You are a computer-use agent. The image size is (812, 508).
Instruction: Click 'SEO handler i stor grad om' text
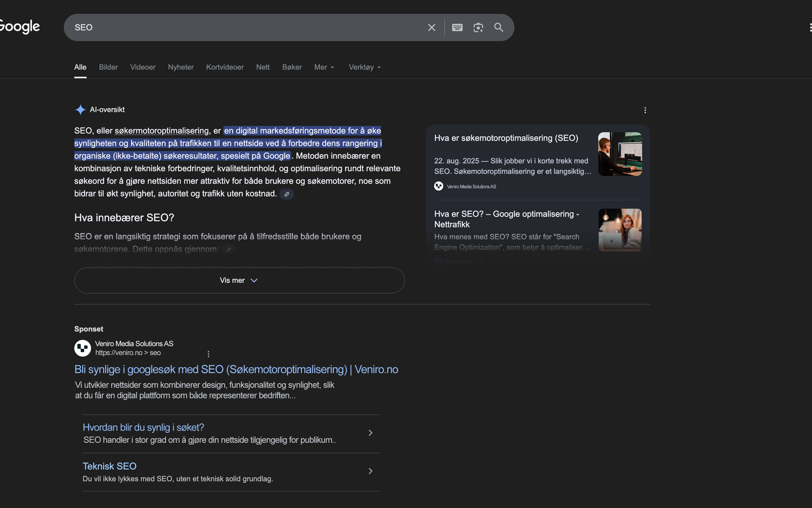[x=209, y=440]
